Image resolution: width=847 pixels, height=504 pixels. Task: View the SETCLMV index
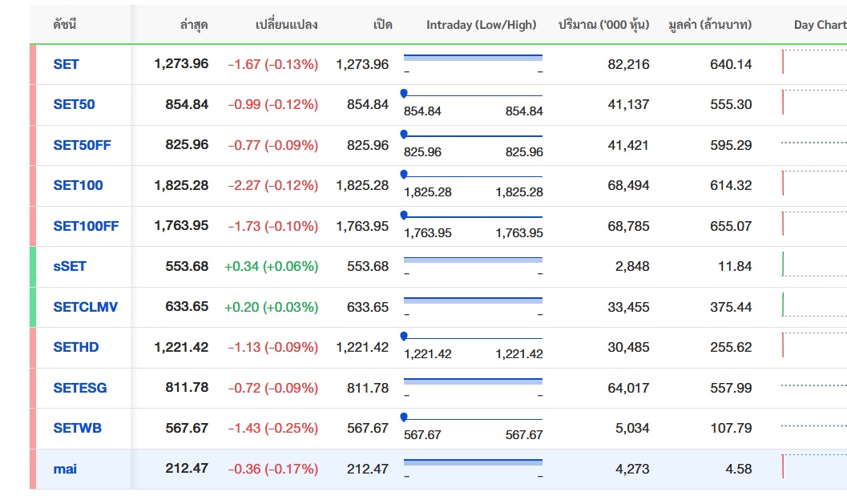(x=85, y=307)
